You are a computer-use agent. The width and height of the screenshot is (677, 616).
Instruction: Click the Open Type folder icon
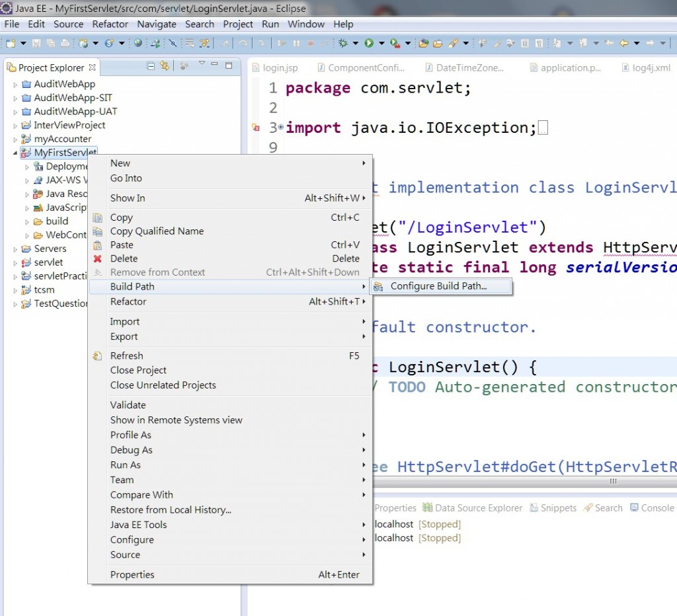tap(424, 43)
